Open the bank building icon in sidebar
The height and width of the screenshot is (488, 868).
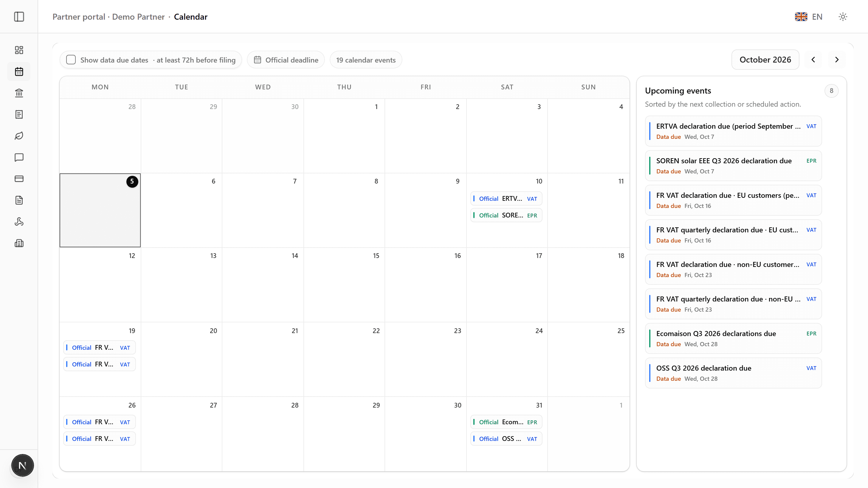pos(19,93)
